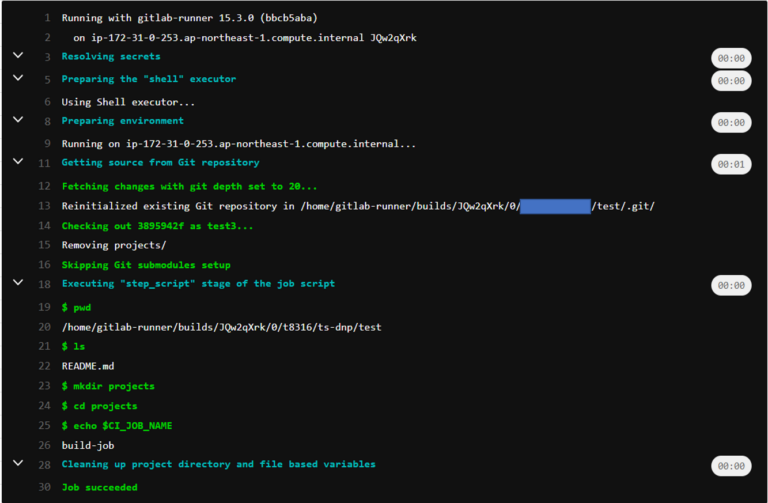Collapse "Cleaning up project directory" section chevron

point(17,463)
